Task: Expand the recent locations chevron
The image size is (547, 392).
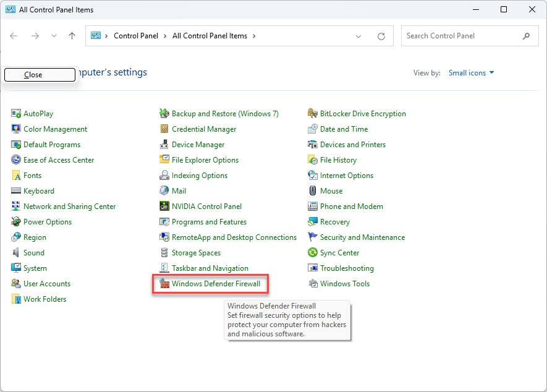Action: click(x=54, y=36)
